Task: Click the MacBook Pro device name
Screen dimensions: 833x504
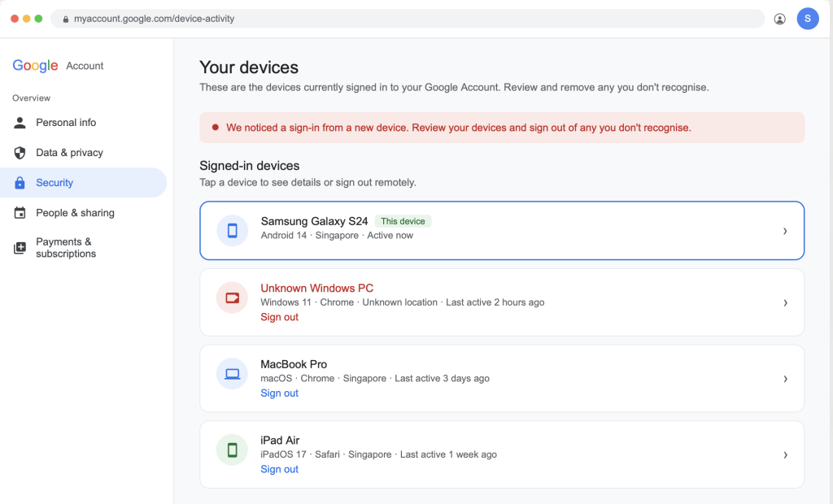Action: 294,364
